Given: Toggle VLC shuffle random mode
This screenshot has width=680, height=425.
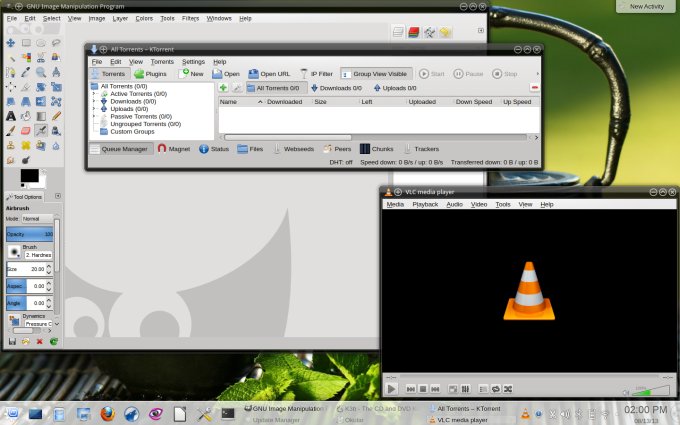Looking at the screenshot, I should (x=508, y=388).
